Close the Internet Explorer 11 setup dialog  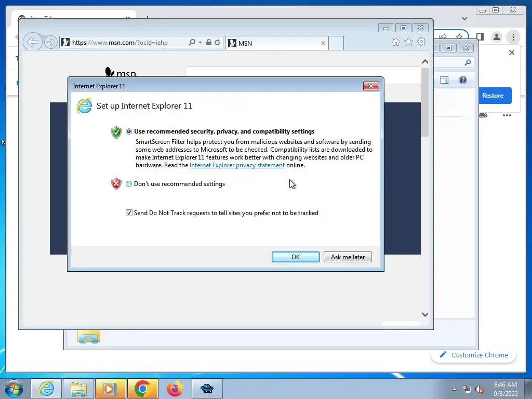tap(371, 86)
